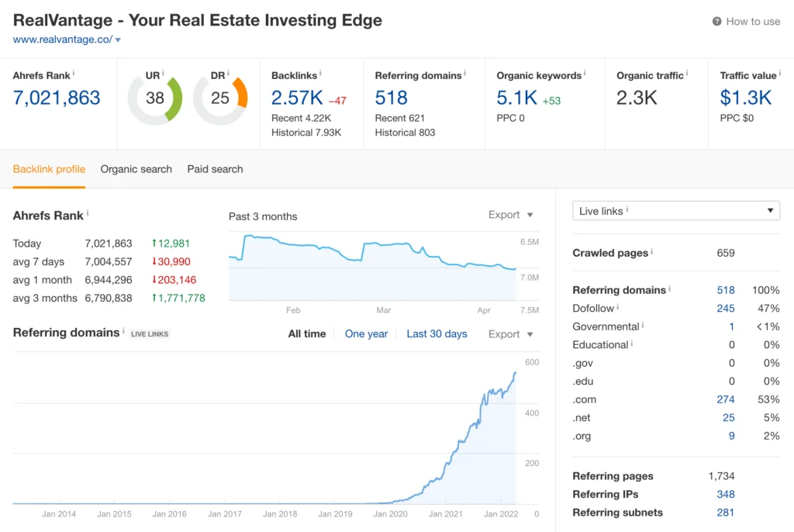
Task: Switch to the Organic search tab
Action: (136, 169)
